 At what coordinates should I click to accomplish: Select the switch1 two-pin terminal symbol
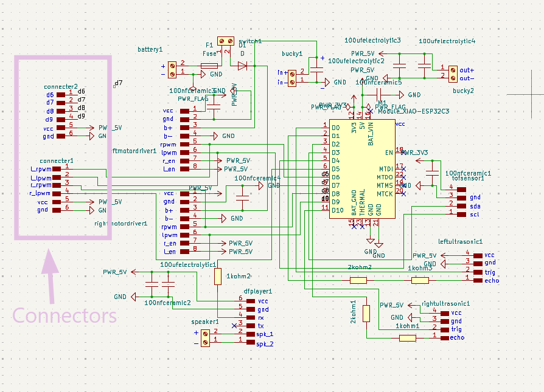point(226,41)
